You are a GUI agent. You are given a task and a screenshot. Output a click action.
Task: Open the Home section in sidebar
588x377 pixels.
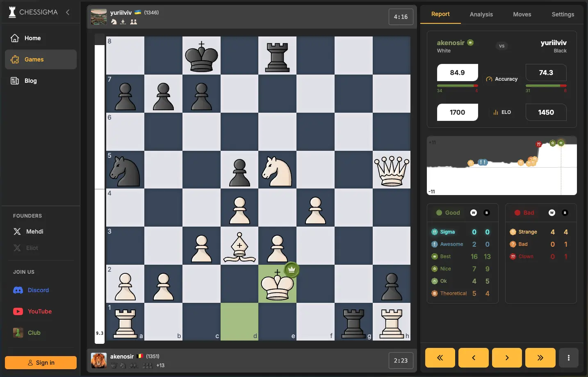pos(14,38)
